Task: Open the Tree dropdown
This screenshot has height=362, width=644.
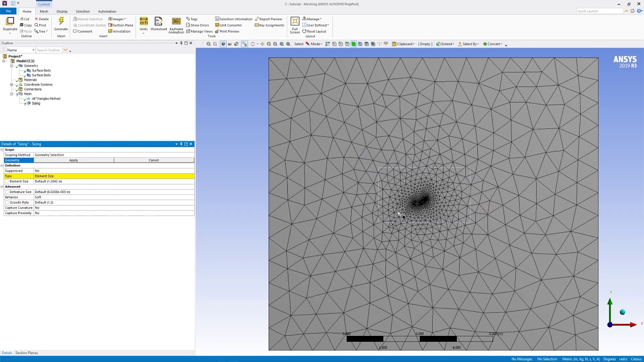Action: [41, 31]
